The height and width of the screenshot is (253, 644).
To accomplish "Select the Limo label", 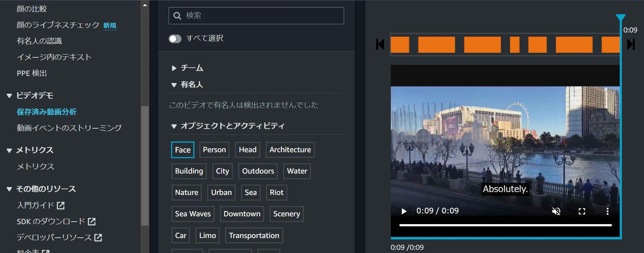I will coord(208,236).
